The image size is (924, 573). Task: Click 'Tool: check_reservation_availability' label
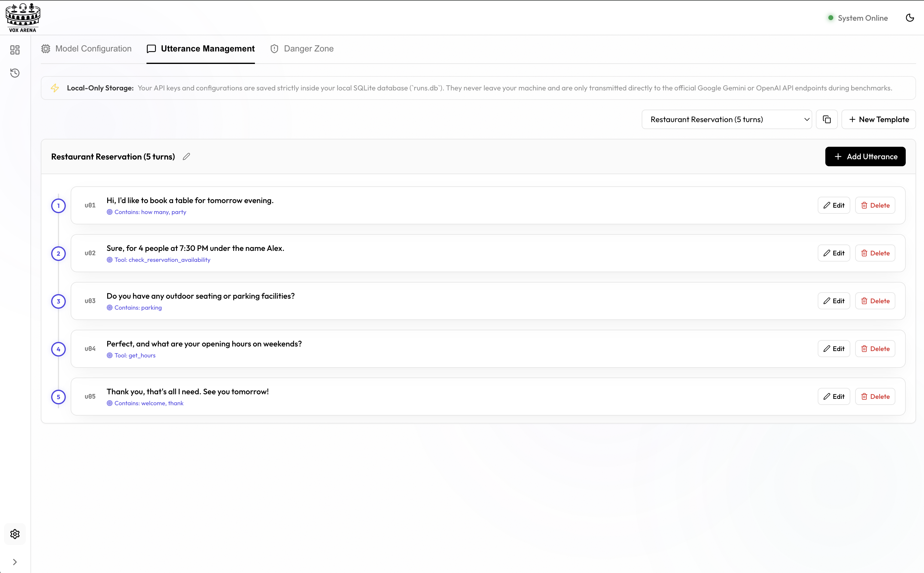point(158,260)
